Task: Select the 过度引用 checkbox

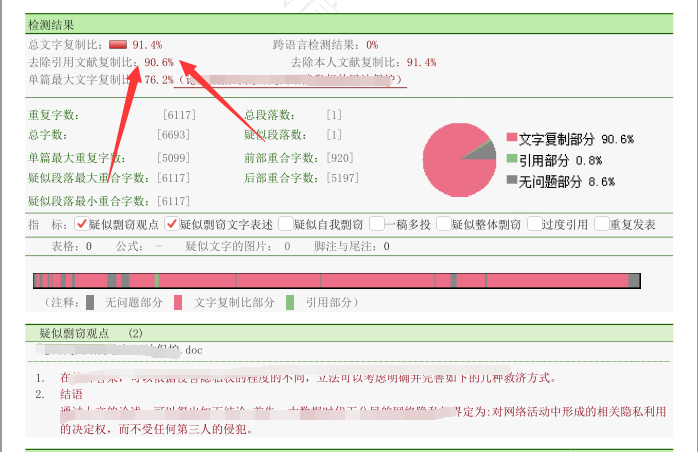Action: point(534,225)
